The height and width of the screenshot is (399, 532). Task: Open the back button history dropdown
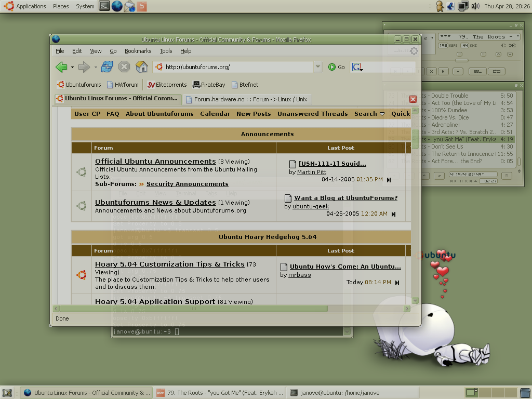point(72,67)
